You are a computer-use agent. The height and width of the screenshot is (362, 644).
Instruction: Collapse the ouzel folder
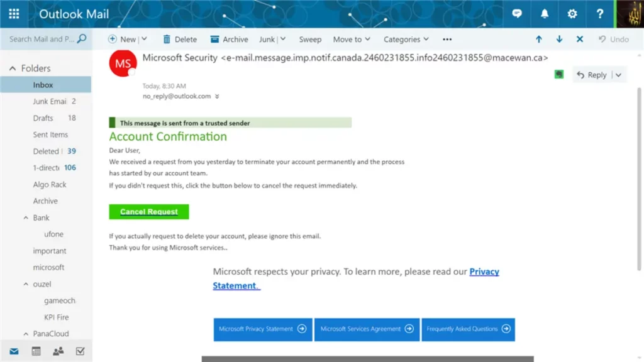[x=26, y=284]
